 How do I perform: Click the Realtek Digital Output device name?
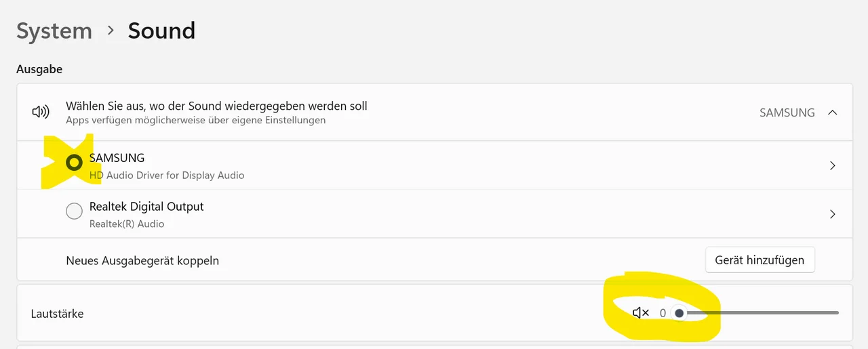(x=146, y=207)
